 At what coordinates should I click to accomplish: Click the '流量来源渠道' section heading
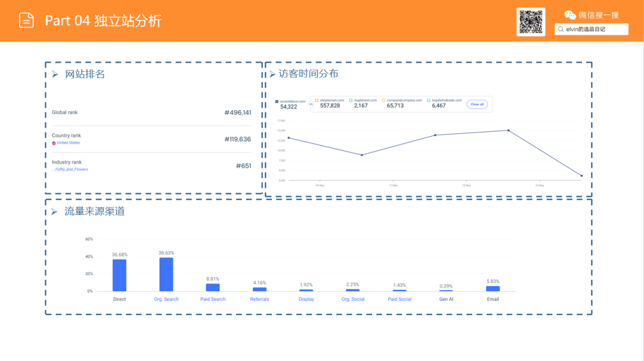[94, 211]
